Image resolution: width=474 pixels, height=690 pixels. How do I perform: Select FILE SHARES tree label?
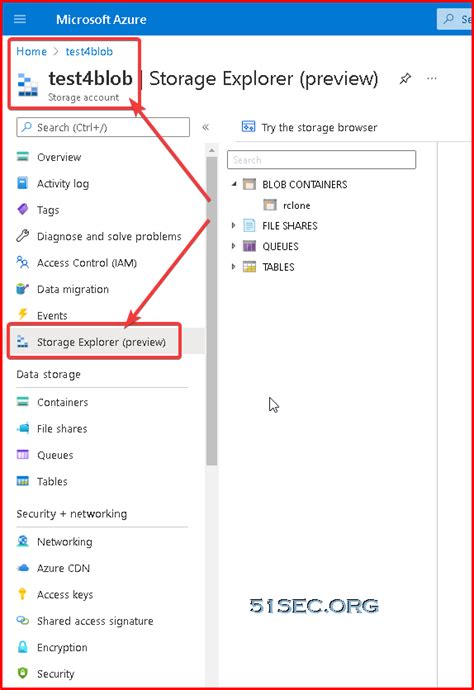tap(290, 226)
